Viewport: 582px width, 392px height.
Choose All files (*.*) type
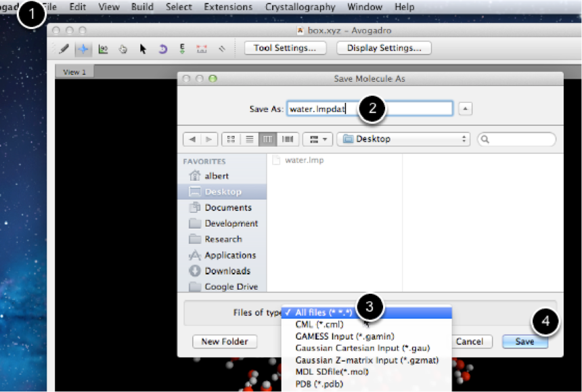(x=367, y=313)
